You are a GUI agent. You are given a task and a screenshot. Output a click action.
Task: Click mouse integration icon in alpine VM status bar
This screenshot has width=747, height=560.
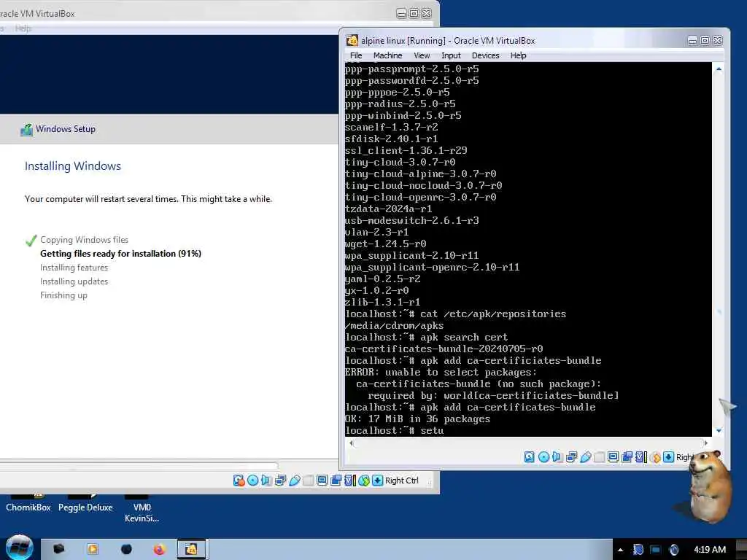[656, 457]
